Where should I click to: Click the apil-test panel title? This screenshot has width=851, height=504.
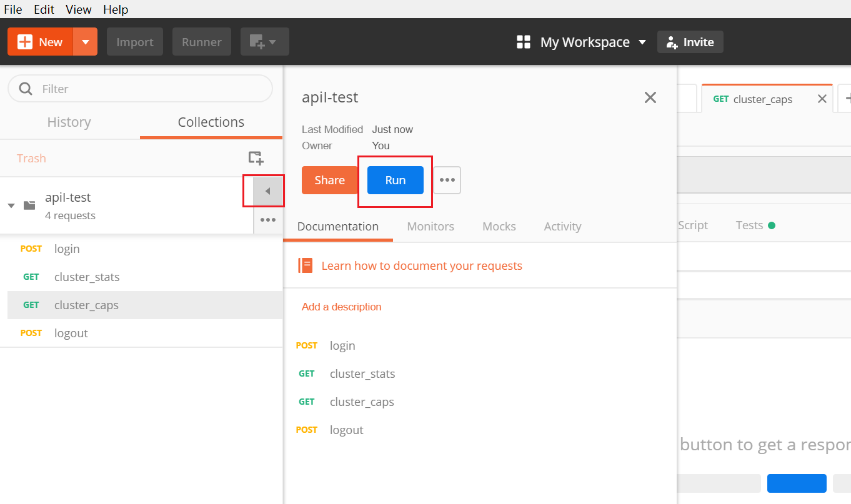(330, 97)
